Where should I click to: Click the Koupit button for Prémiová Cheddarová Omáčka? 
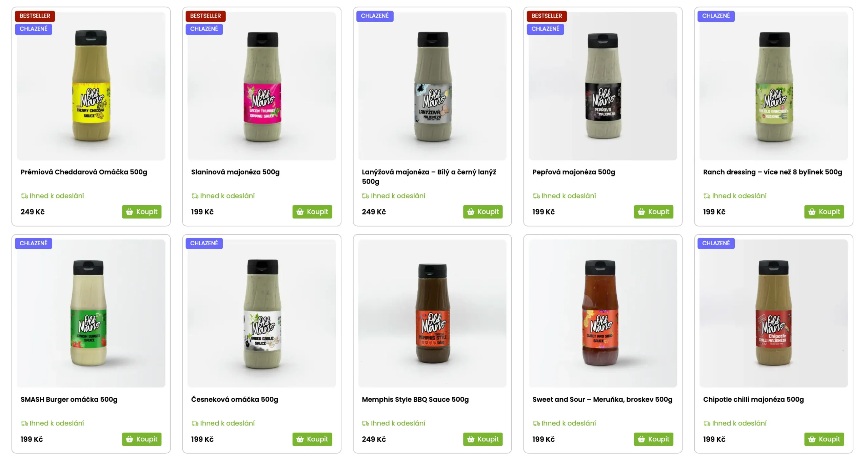(142, 212)
